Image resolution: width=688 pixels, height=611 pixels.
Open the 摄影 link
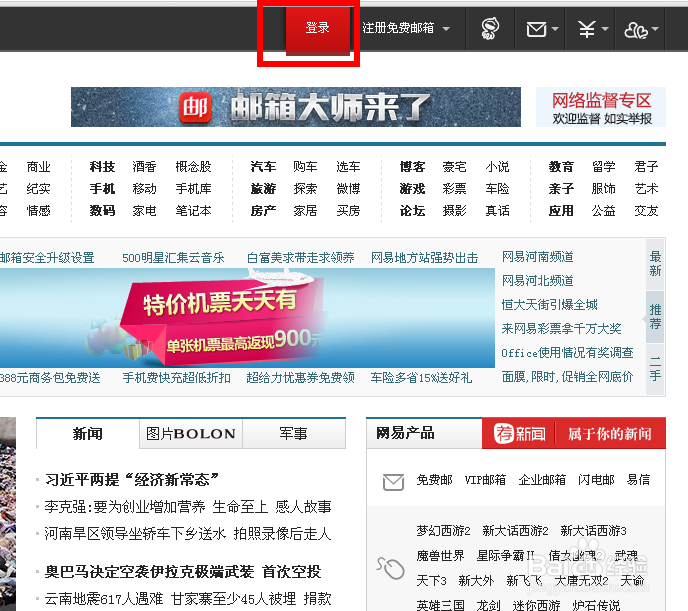(455, 211)
